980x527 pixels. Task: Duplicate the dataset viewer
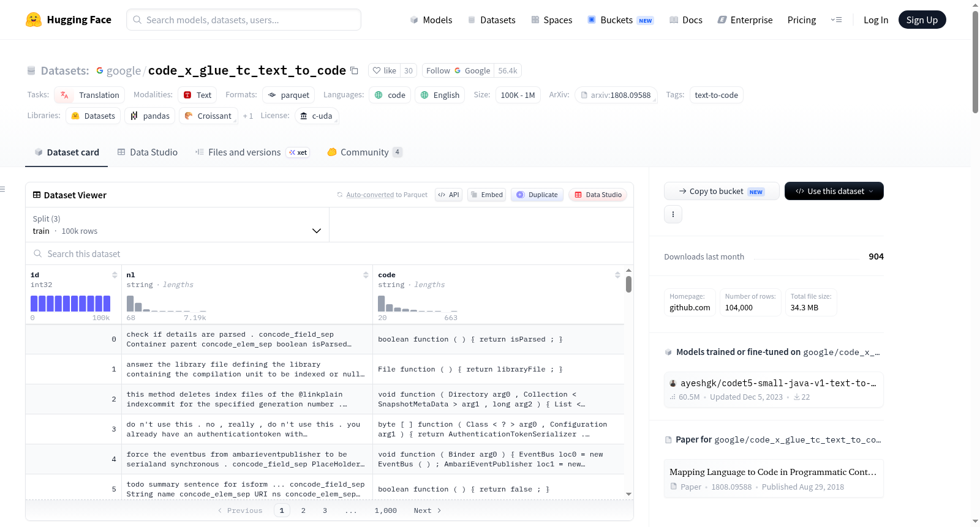click(537, 195)
